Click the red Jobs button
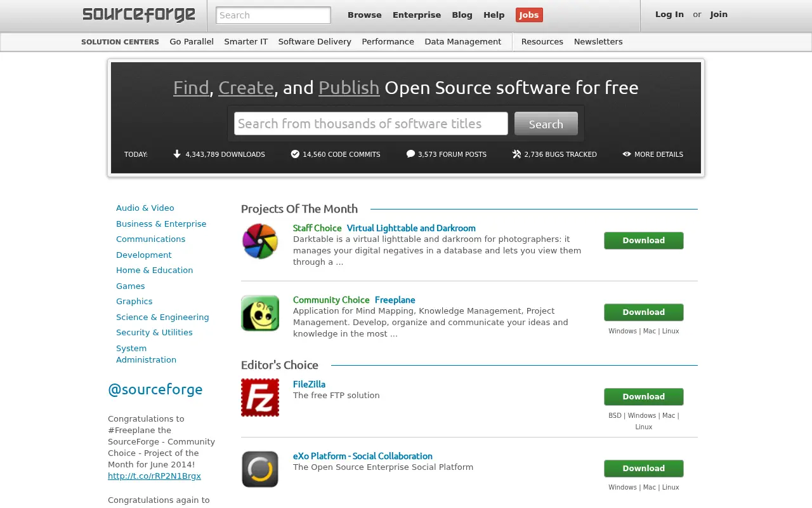The width and height of the screenshot is (812, 508). (529, 15)
